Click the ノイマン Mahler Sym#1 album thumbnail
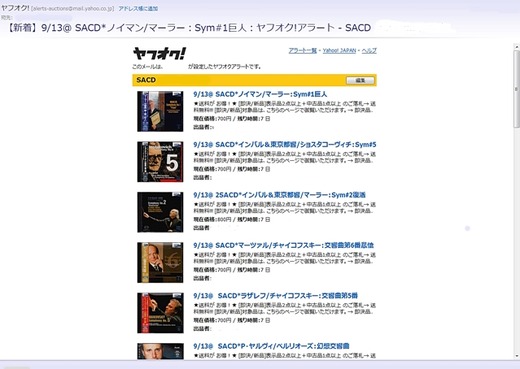Screen dimensions: 520x369 point(160,111)
